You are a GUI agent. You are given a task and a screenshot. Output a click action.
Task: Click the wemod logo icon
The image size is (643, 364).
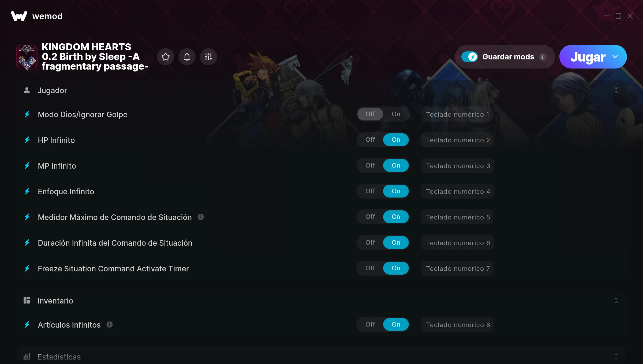click(19, 16)
